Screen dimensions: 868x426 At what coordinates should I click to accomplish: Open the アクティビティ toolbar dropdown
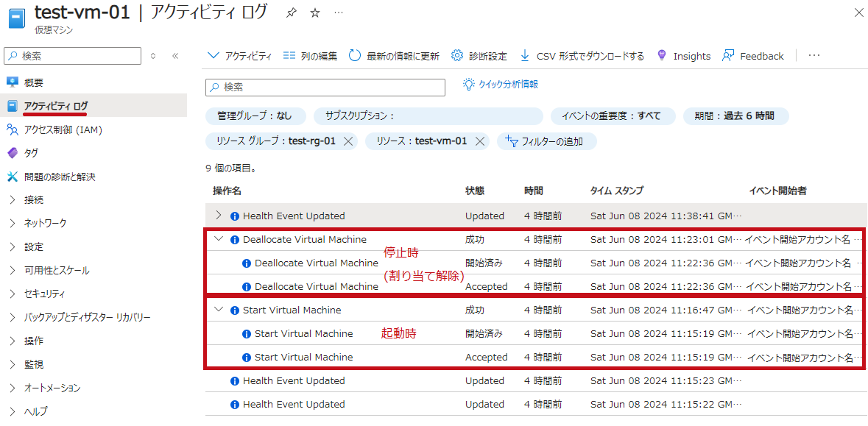[x=239, y=56]
